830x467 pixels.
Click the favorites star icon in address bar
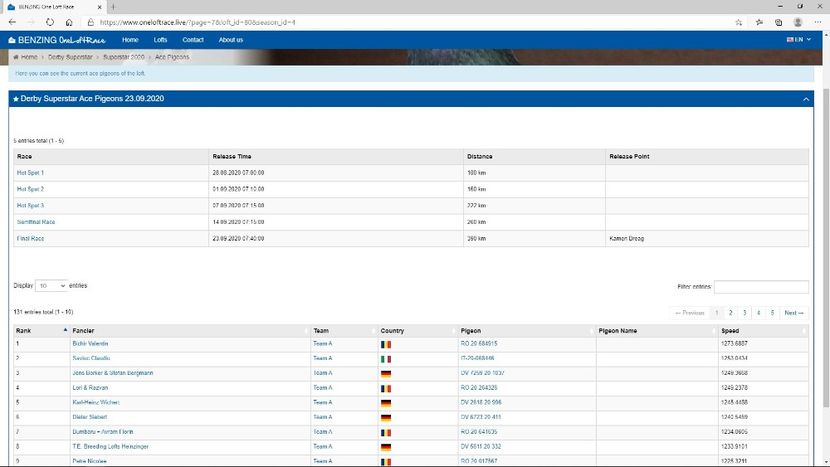point(740,21)
